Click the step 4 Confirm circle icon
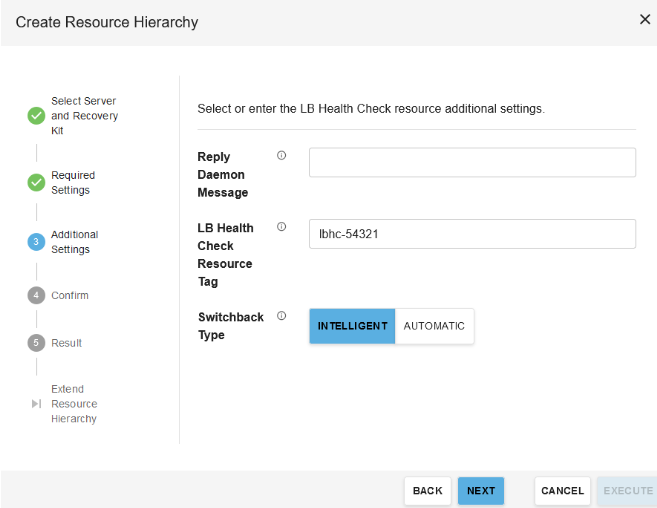 [x=36, y=295]
